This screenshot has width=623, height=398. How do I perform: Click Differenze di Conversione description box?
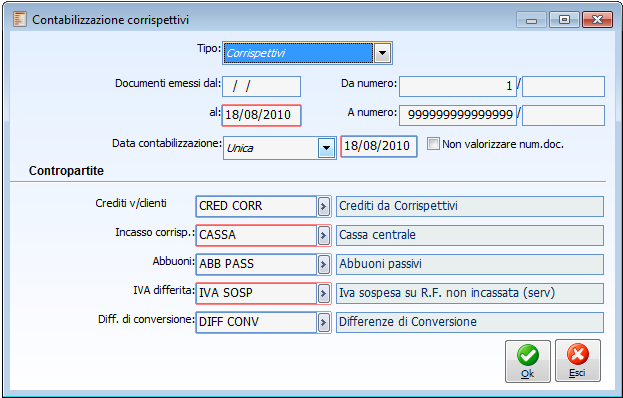[470, 323]
